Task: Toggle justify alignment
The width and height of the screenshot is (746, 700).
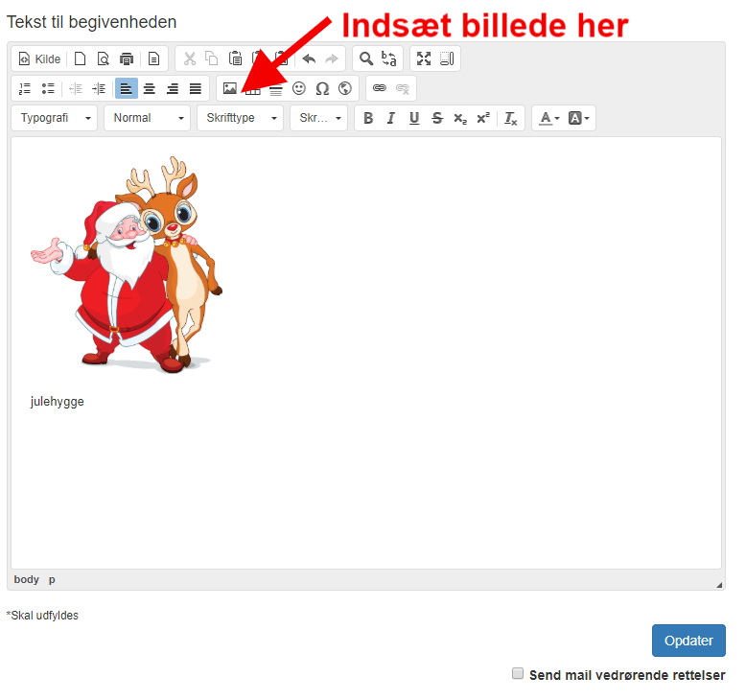Action: coord(195,88)
